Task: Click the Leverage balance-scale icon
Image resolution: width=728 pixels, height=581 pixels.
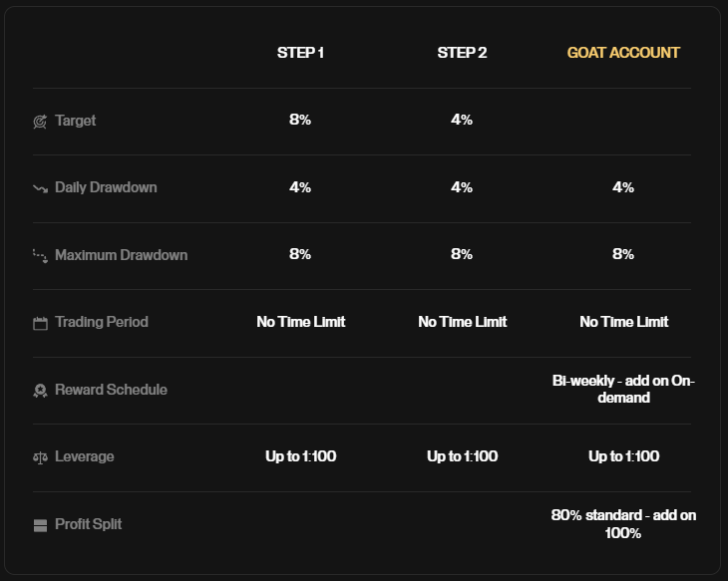Action: click(41, 458)
